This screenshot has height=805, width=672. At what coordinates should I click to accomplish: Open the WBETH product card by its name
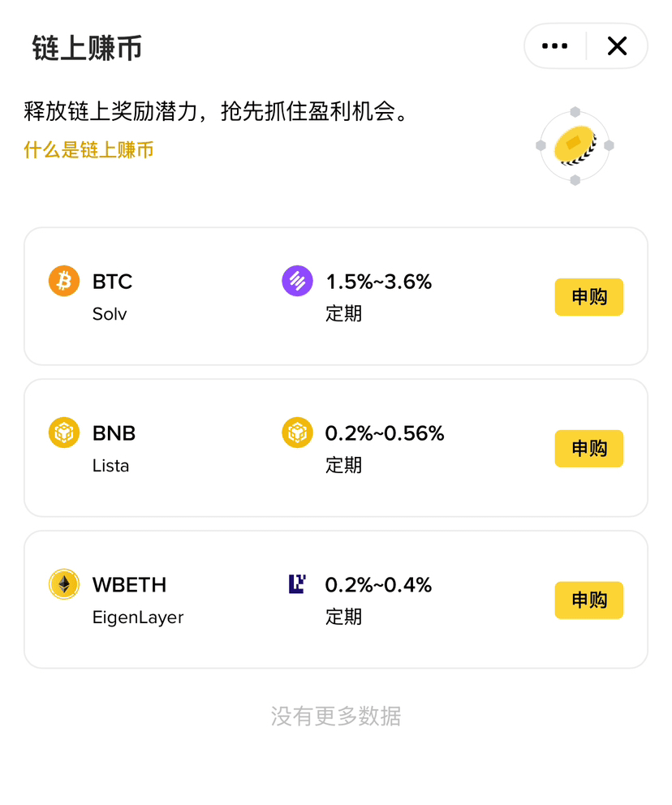point(129,585)
